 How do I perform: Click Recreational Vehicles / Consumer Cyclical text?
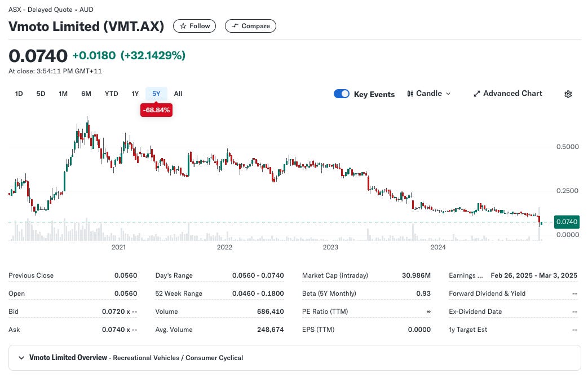click(178, 358)
